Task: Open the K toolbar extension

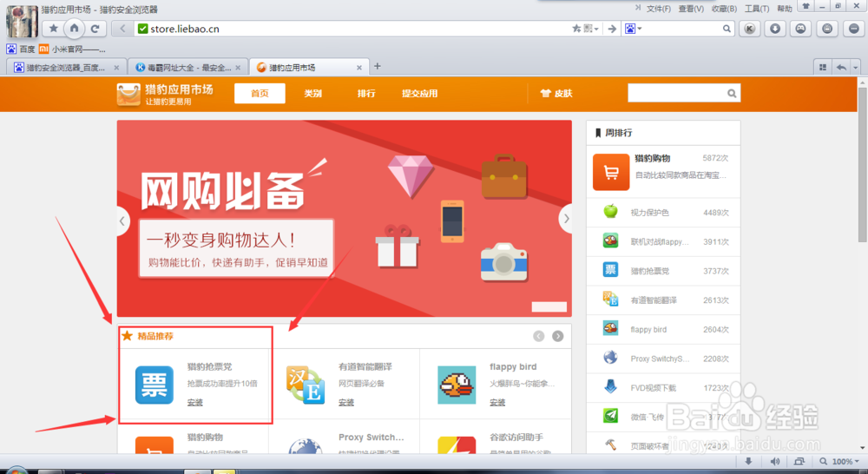Action: point(750,29)
